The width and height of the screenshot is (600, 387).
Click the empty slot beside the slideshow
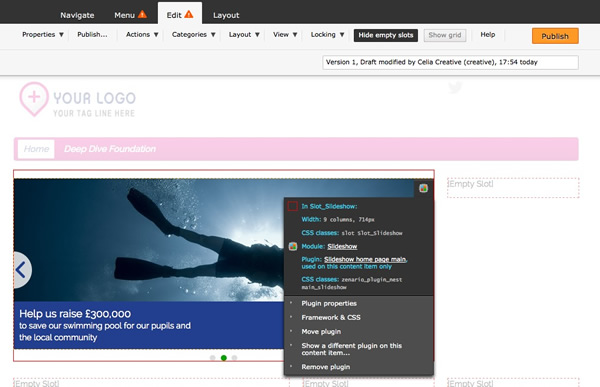[513, 188]
